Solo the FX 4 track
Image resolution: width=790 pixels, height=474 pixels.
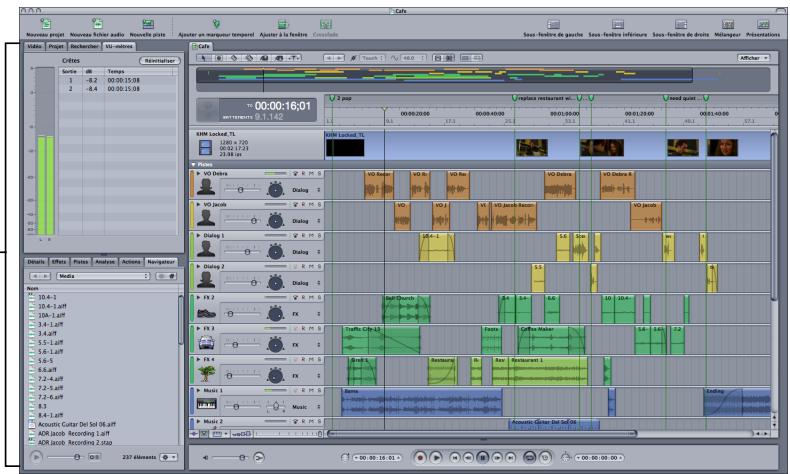tap(319, 359)
